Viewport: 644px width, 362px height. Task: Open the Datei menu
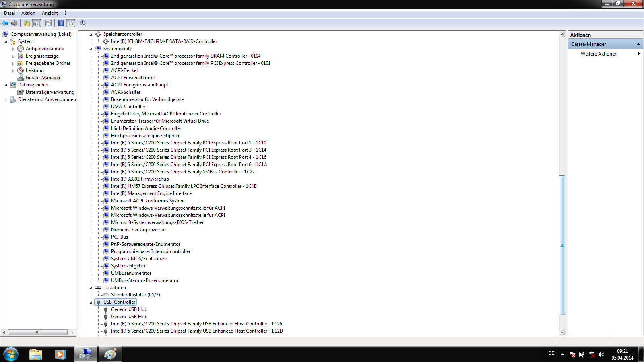9,13
